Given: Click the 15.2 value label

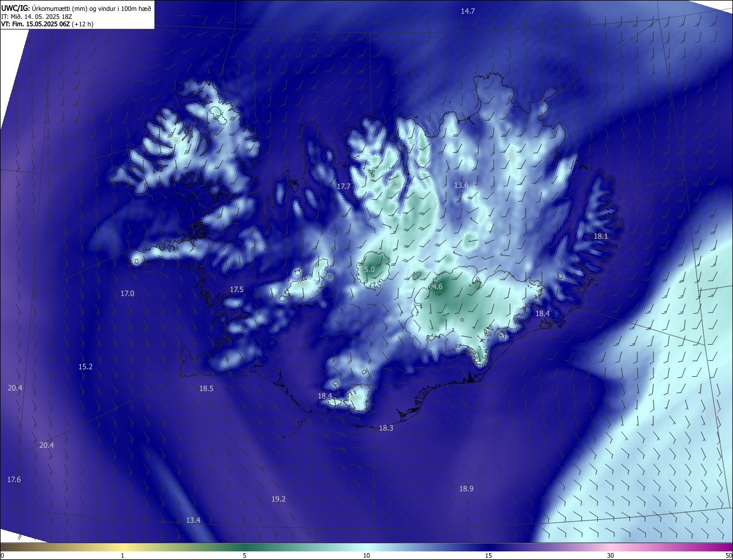Looking at the screenshot, I should tap(85, 366).
